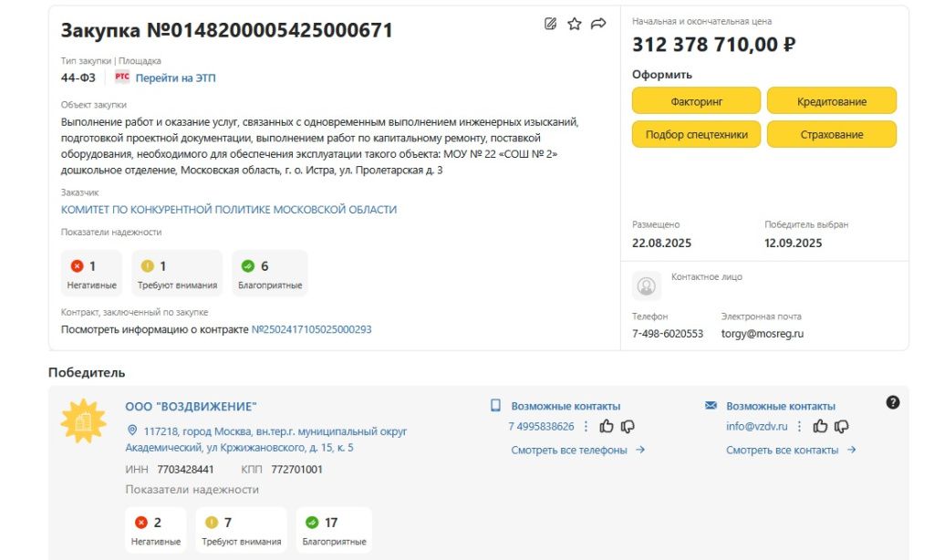934x560 pixels.
Task: Thumbs up the phone number 7 4995838626
Action: (x=607, y=426)
